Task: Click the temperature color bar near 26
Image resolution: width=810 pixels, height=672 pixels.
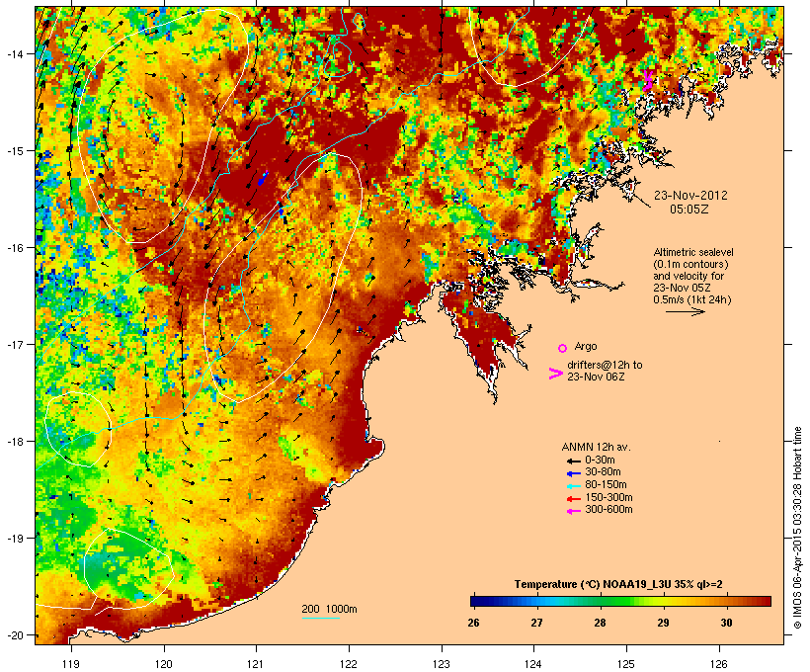Action: click(474, 601)
